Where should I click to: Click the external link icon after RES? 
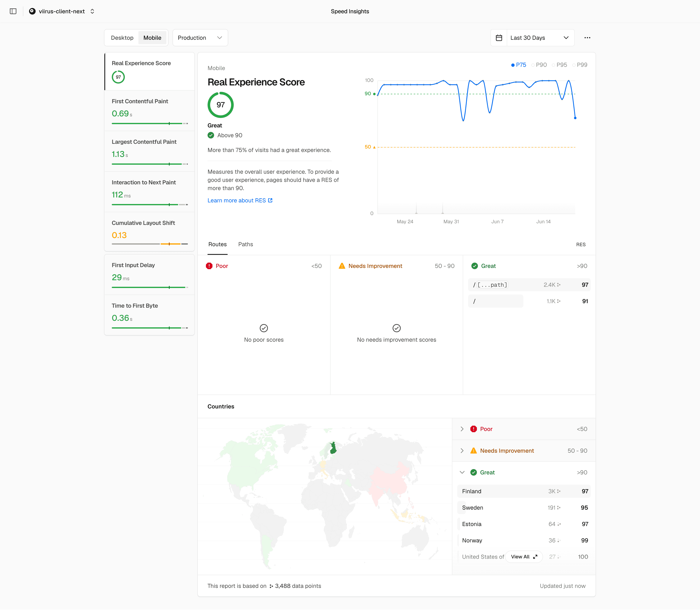(x=270, y=201)
